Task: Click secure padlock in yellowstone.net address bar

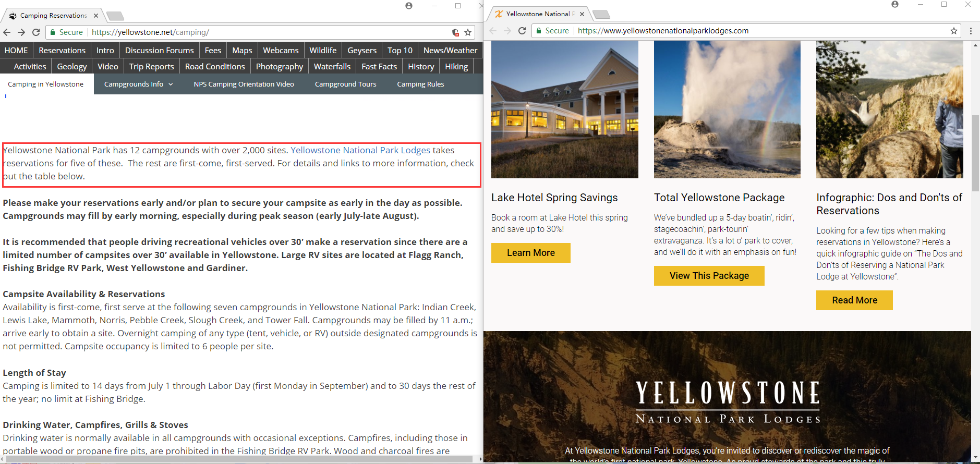Action: pyautogui.click(x=53, y=32)
